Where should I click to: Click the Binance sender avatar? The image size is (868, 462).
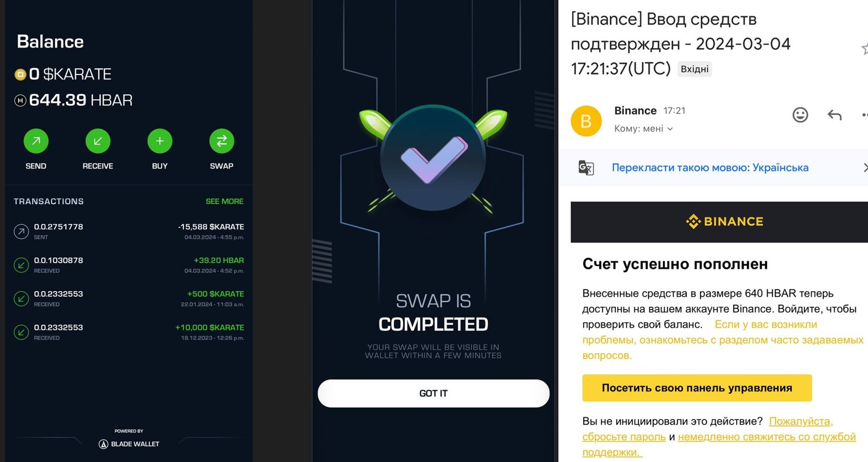pos(586,121)
